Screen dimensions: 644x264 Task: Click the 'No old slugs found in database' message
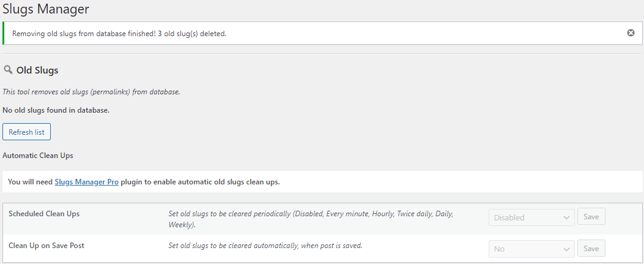(56, 110)
